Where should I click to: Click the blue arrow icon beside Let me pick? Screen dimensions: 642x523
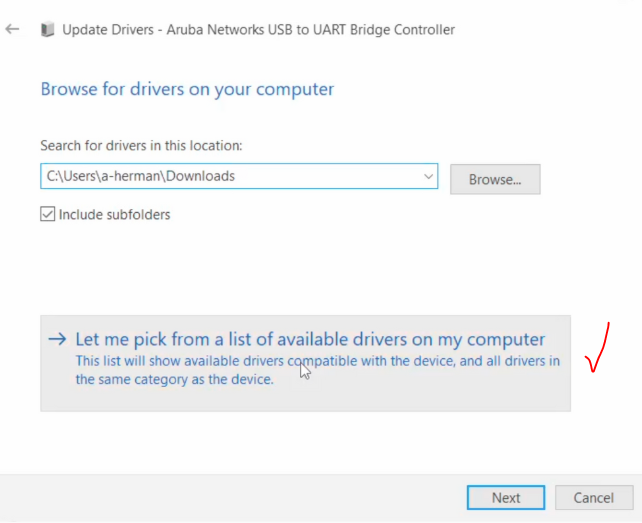58,339
